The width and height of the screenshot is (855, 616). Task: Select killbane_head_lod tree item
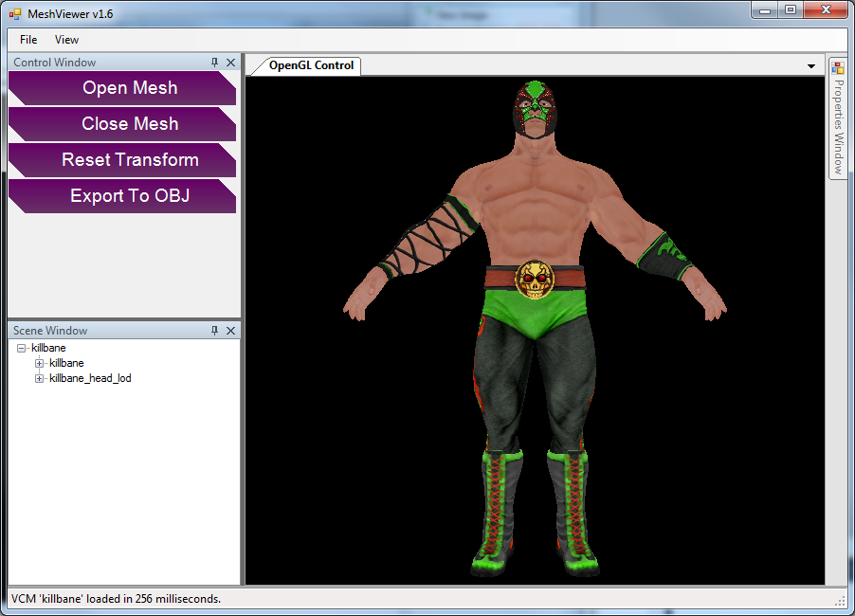point(90,378)
